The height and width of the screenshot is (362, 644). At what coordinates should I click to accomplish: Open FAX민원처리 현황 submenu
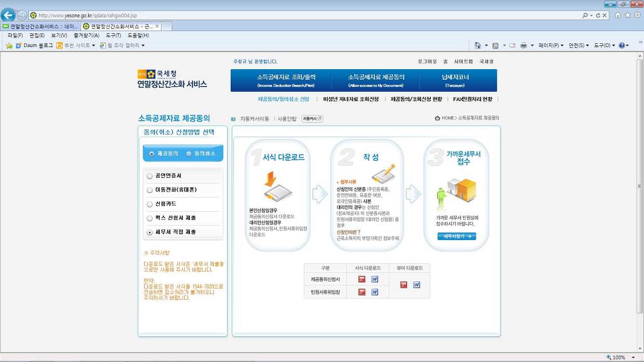tap(472, 99)
